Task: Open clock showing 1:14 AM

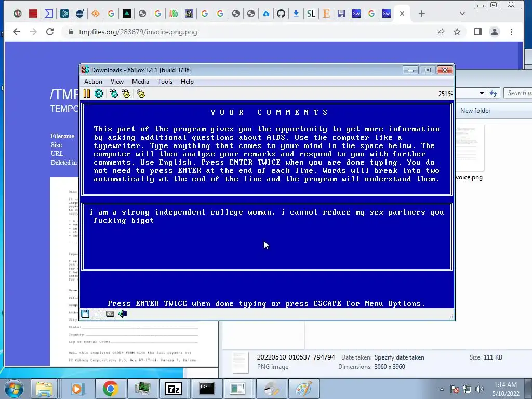Action: [506, 389]
